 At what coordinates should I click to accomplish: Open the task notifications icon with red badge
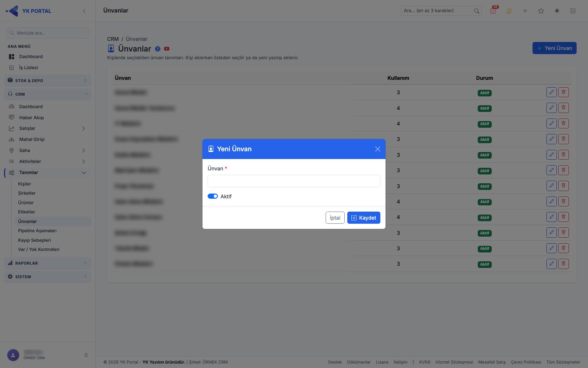click(493, 11)
